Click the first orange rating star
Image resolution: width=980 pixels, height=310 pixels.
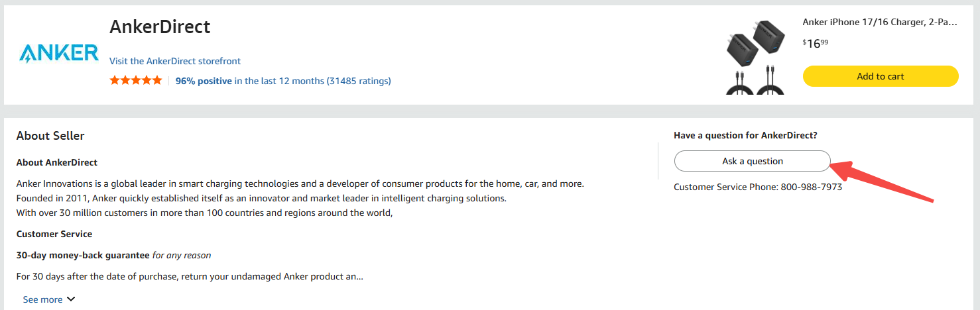pos(115,80)
